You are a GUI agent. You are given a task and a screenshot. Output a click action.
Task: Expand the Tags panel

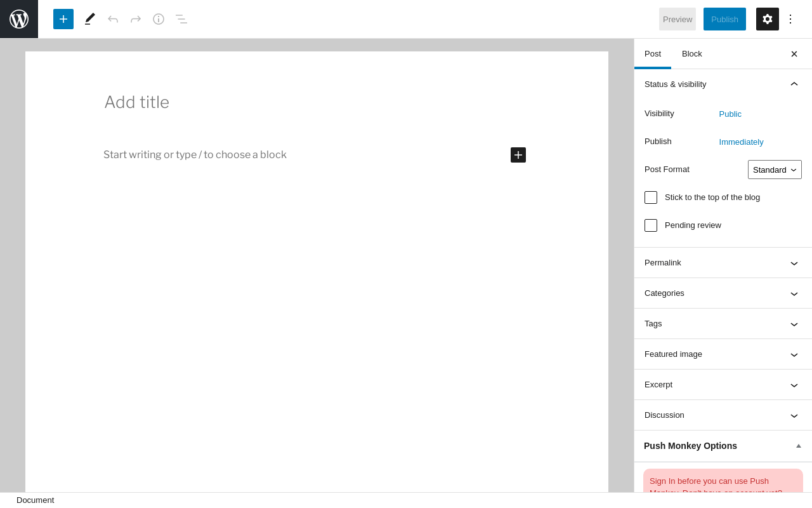pyautogui.click(x=723, y=324)
